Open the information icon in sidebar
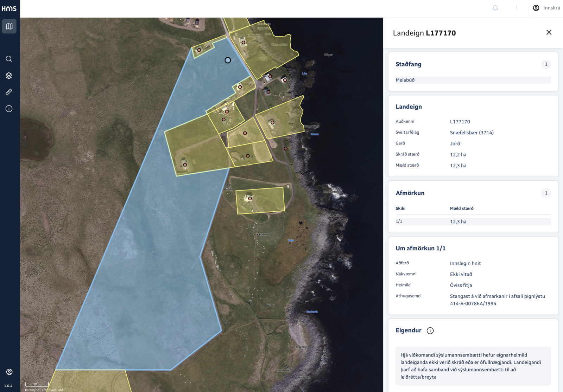563x392 pixels. click(9, 109)
